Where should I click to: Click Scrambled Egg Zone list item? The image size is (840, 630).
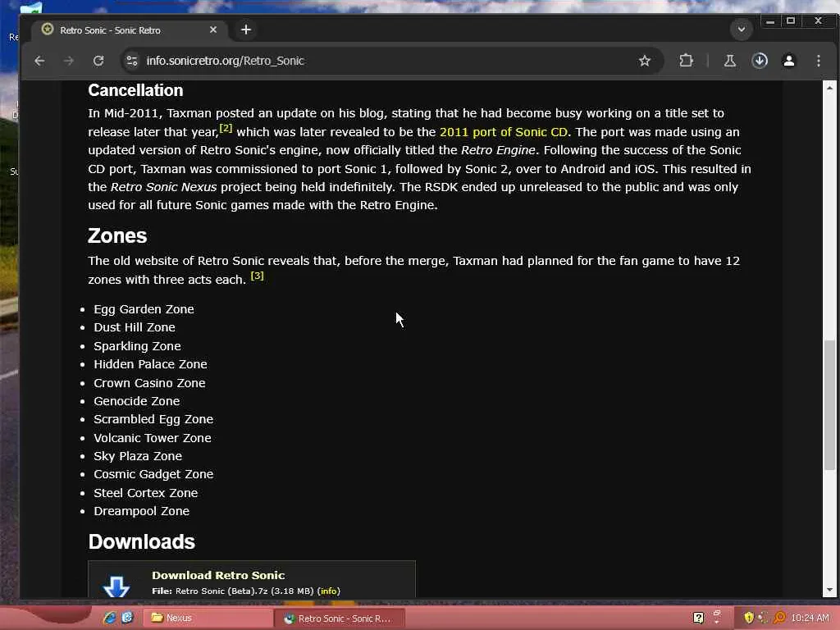(x=153, y=419)
